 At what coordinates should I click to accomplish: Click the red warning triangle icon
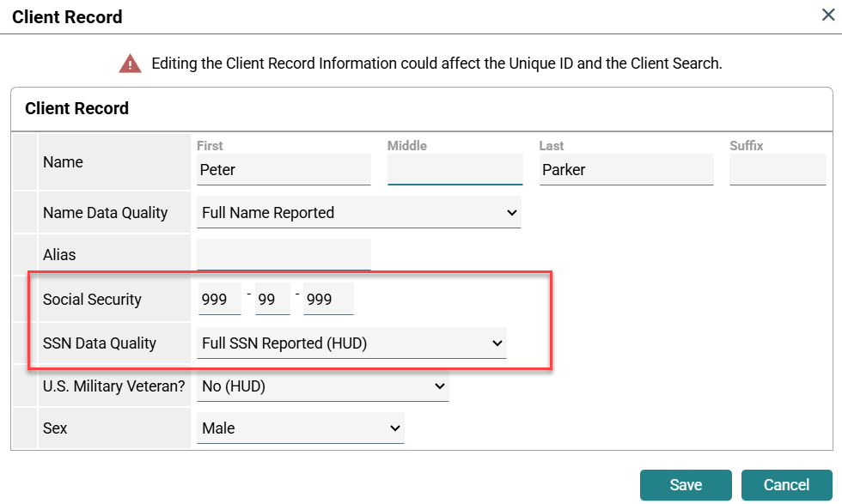(130, 64)
